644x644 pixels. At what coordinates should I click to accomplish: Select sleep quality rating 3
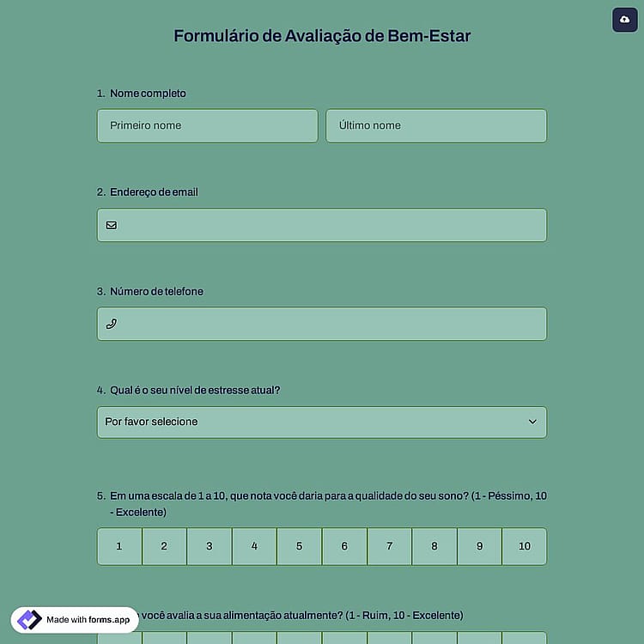pos(210,546)
